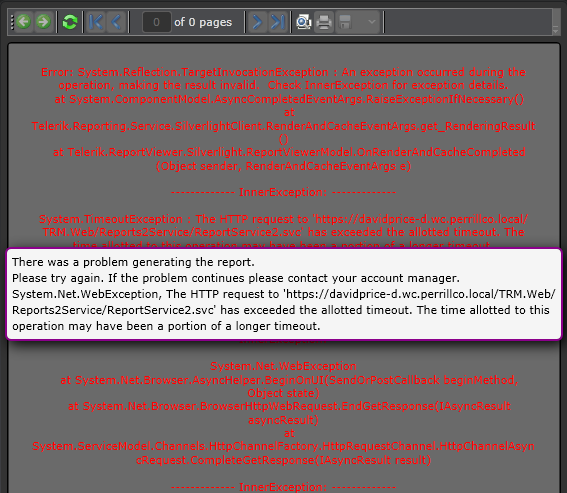Screen dimensions: 567x493
Task: Toggle print preview mode
Action: pos(303,22)
